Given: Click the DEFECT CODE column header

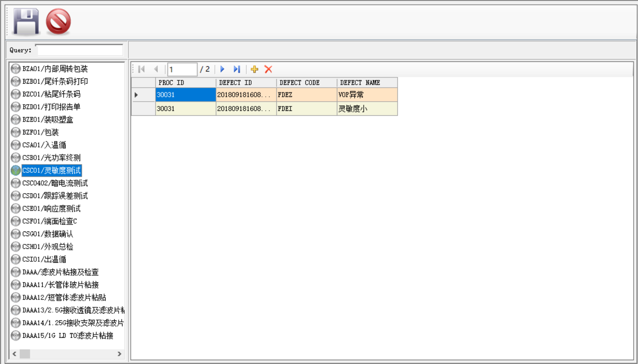Looking at the screenshot, I should pyautogui.click(x=306, y=83).
